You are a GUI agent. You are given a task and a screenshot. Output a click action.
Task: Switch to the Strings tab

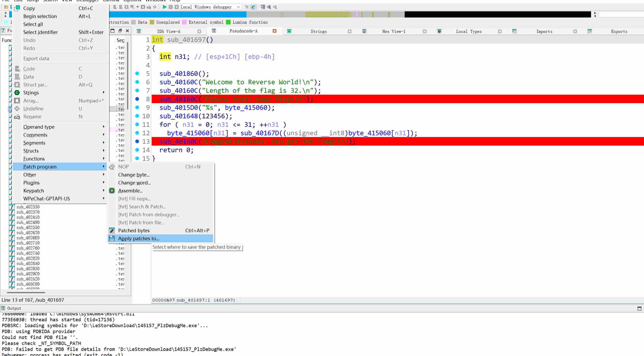click(x=319, y=31)
